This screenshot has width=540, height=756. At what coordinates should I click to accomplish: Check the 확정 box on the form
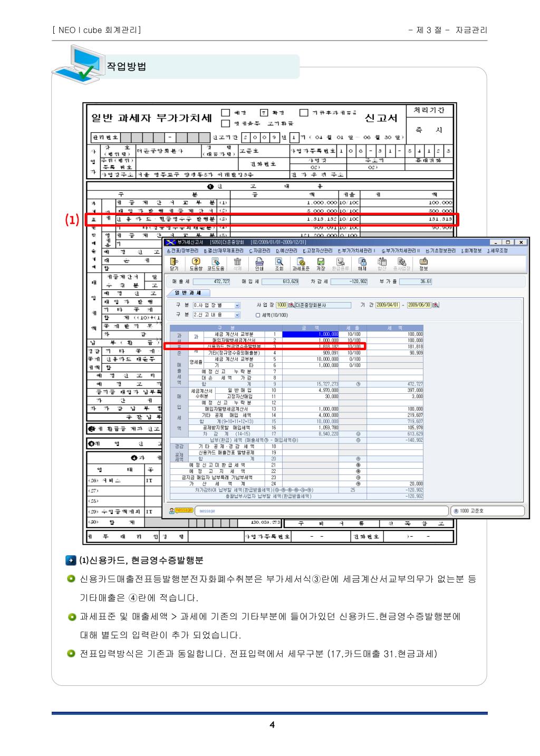coord(265,113)
